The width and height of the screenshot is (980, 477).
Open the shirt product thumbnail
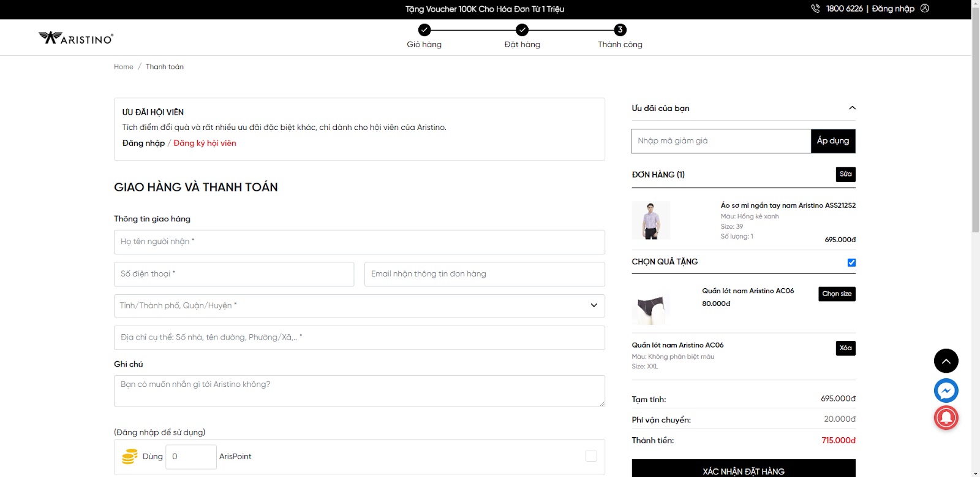click(x=651, y=220)
